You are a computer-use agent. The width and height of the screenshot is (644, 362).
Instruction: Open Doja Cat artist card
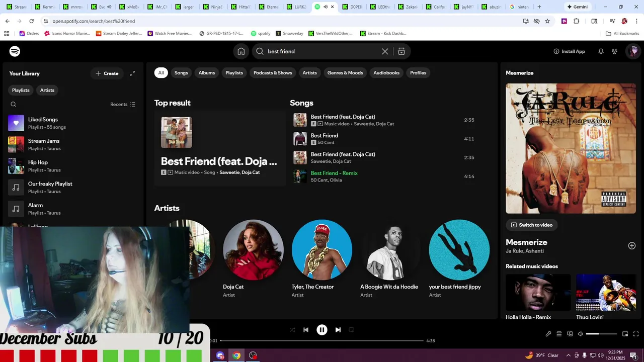253,259
